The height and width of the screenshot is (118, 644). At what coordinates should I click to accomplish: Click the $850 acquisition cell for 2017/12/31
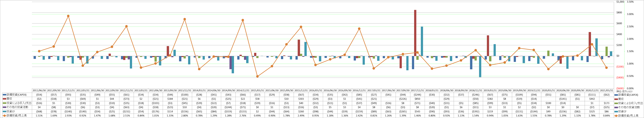click(x=417, y=99)
